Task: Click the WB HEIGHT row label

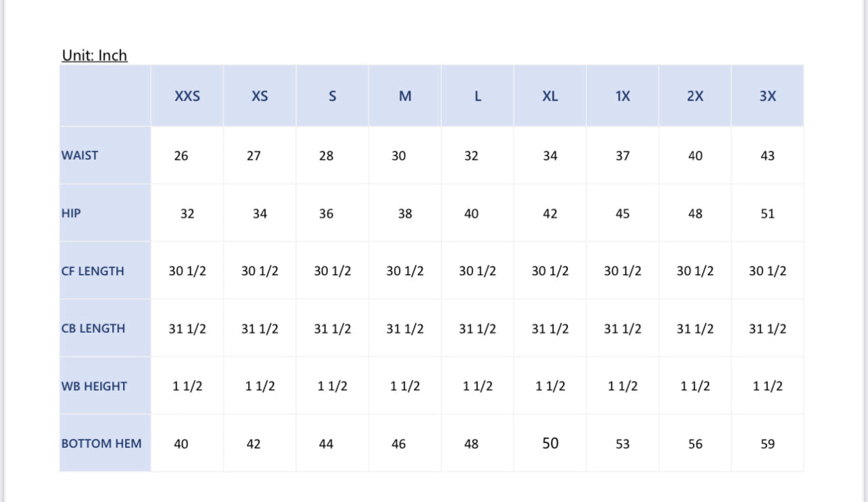Action: click(94, 386)
